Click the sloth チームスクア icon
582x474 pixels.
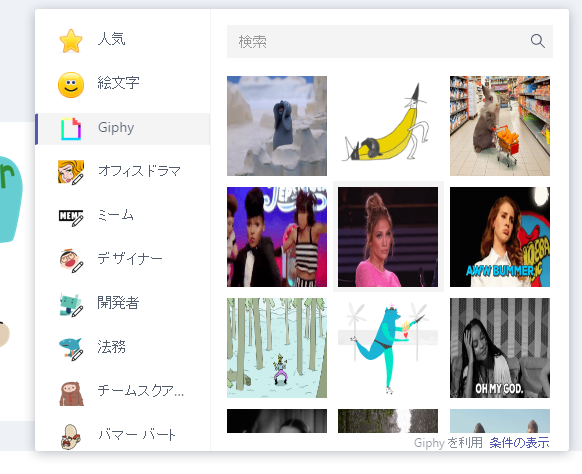click(71, 393)
